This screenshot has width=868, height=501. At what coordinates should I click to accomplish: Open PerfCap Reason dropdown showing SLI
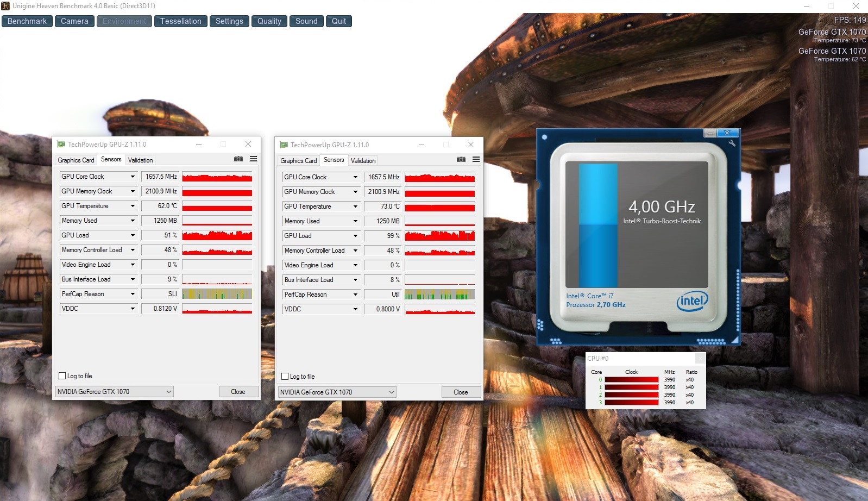coord(133,294)
